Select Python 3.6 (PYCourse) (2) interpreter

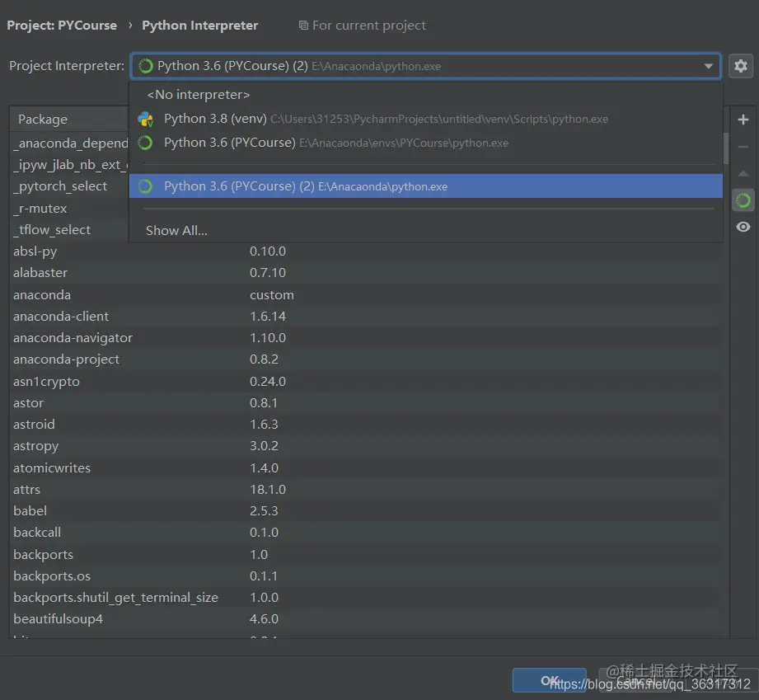pos(425,186)
